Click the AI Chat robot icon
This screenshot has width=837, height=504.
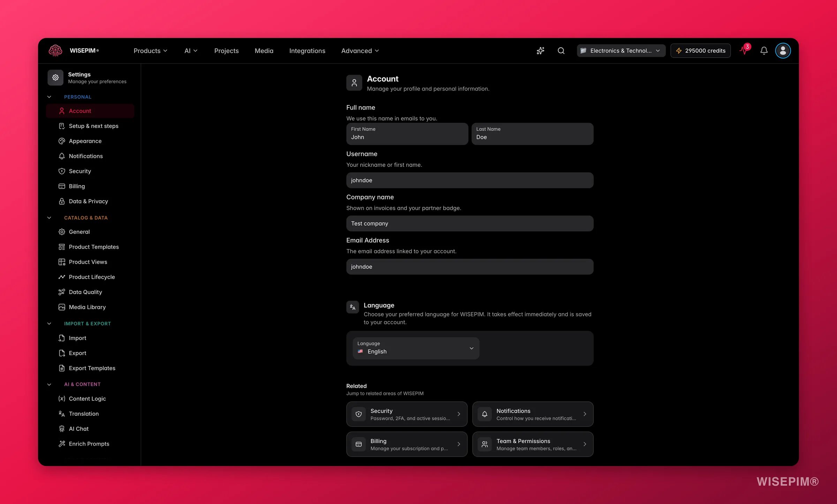(62, 429)
